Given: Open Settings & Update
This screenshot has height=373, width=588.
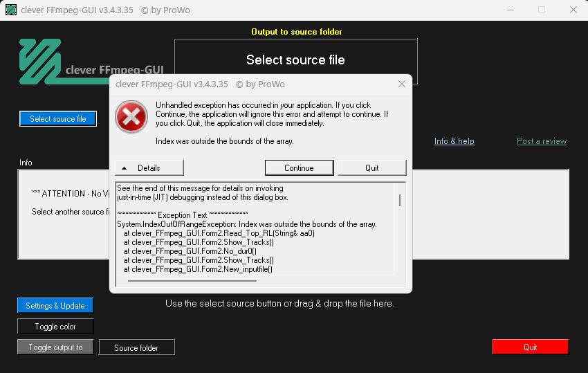Looking at the screenshot, I should point(55,305).
